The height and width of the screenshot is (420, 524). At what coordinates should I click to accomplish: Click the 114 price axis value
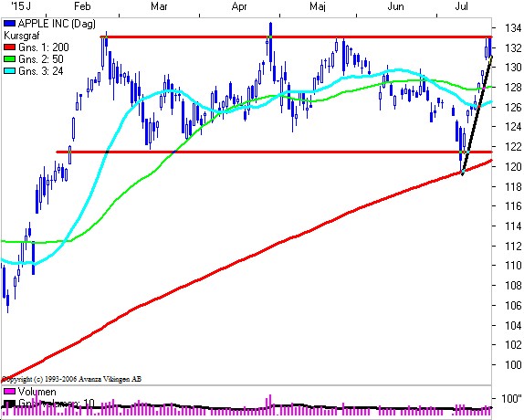tap(513, 226)
